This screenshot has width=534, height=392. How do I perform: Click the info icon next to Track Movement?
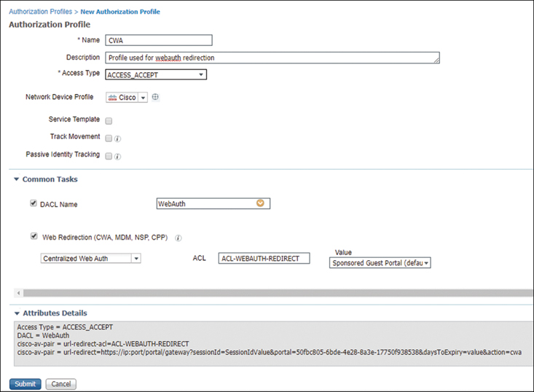pyautogui.click(x=117, y=138)
